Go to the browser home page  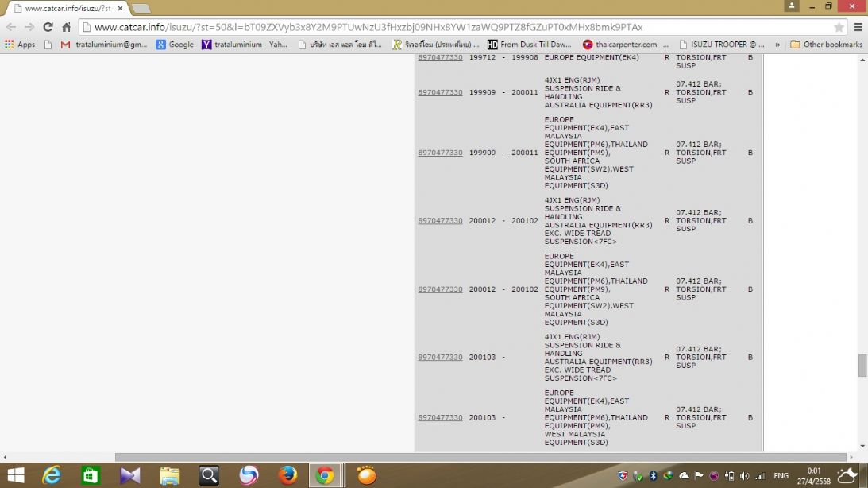[67, 27]
